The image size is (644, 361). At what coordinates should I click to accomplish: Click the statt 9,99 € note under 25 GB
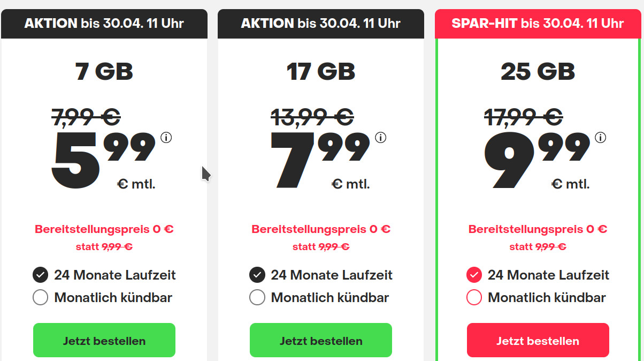[538, 247]
